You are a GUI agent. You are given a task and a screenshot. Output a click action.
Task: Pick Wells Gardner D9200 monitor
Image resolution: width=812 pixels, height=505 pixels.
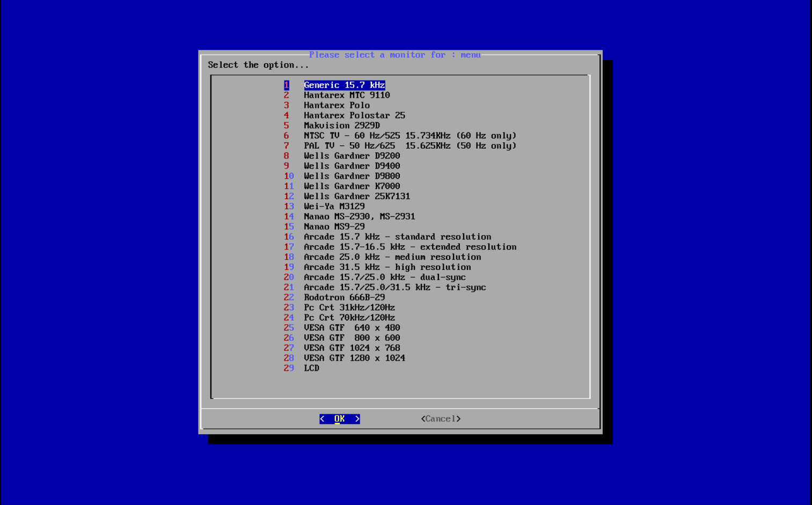click(x=352, y=156)
